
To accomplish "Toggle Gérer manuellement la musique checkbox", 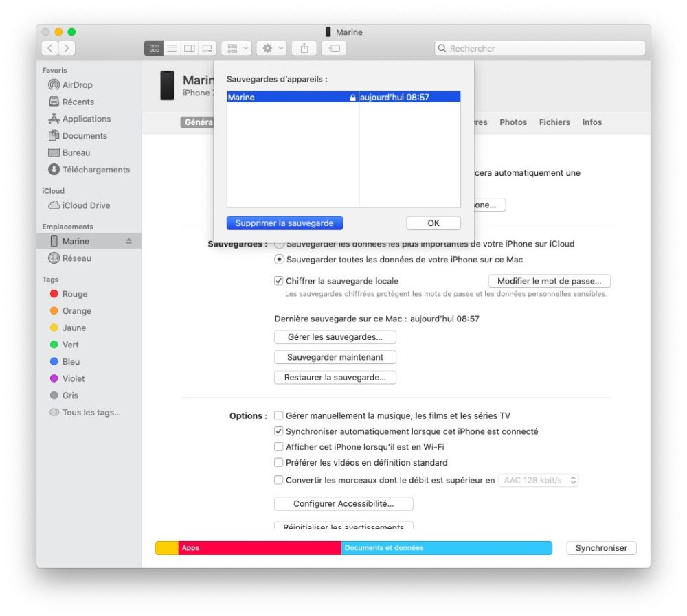I will 279,415.
